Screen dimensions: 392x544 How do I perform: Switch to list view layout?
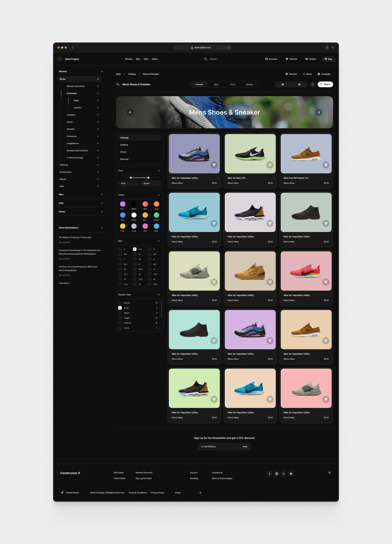[x=299, y=84]
